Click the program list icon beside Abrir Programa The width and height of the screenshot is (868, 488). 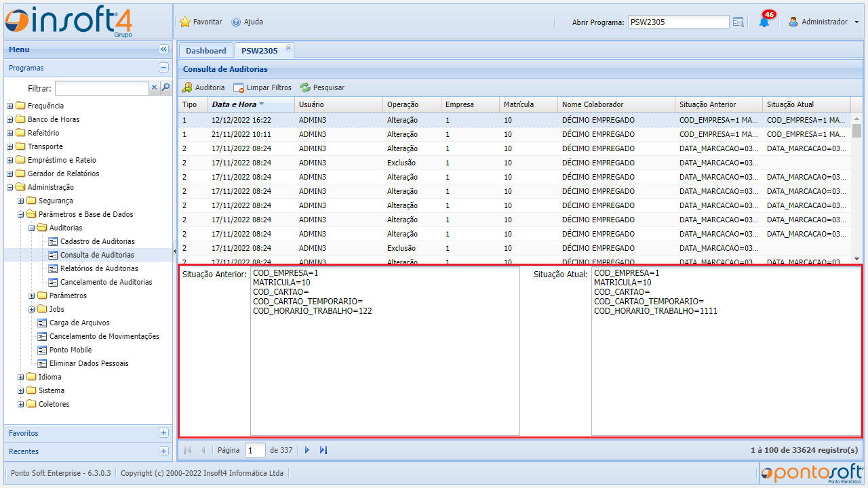pos(738,22)
